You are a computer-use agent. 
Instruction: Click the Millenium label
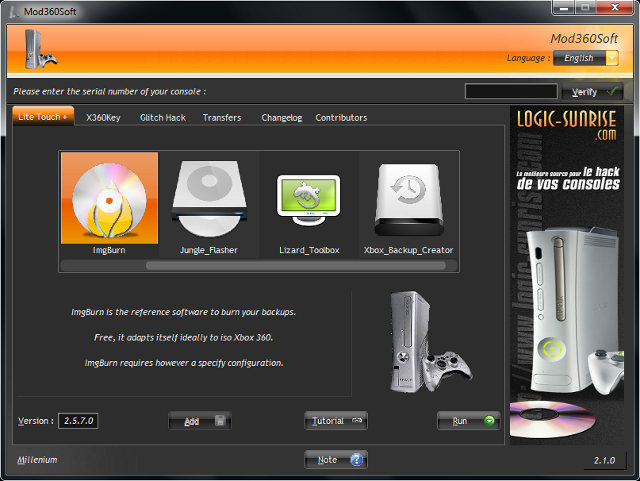37,460
